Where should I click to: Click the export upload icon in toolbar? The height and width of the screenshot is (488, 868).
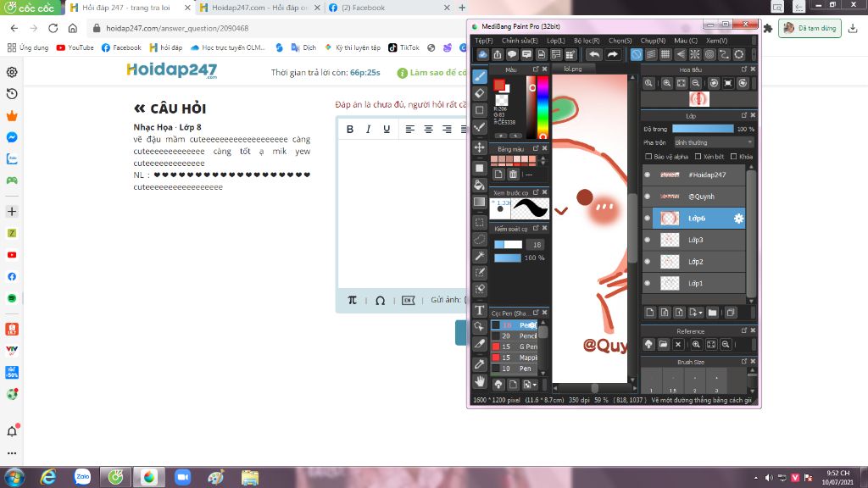click(x=497, y=54)
